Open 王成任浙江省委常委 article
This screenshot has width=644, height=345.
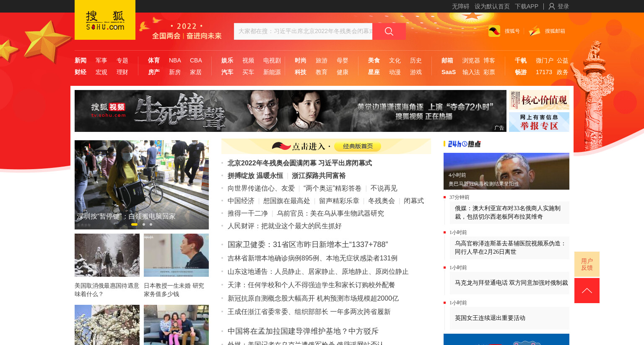click(309, 312)
